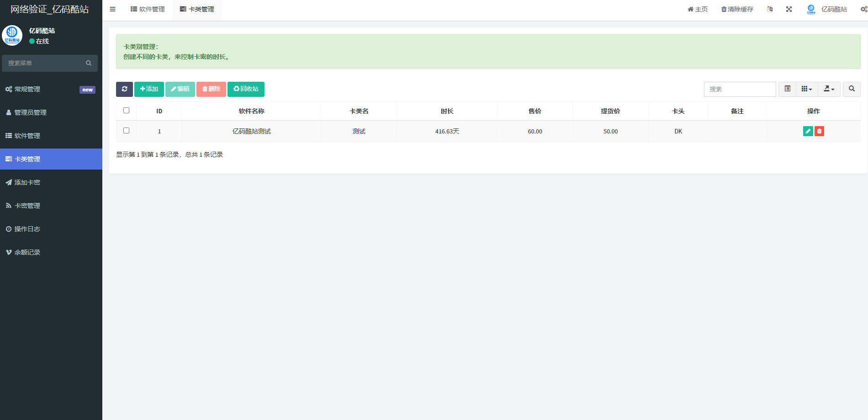The image size is (868, 420).
Task: Open the 回收站 recycle bin button
Action: [x=246, y=89]
